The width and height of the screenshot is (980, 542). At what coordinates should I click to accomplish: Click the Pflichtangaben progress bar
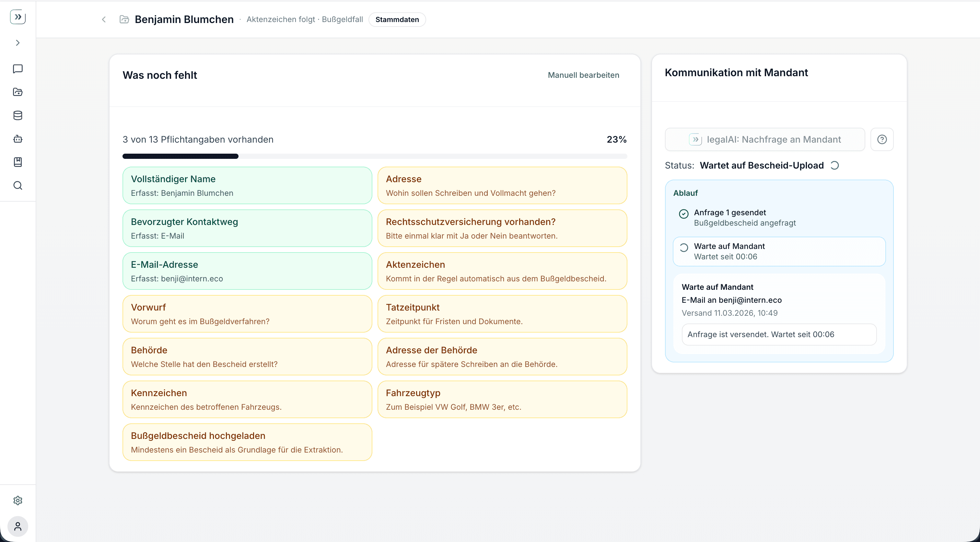pyautogui.click(x=374, y=156)
